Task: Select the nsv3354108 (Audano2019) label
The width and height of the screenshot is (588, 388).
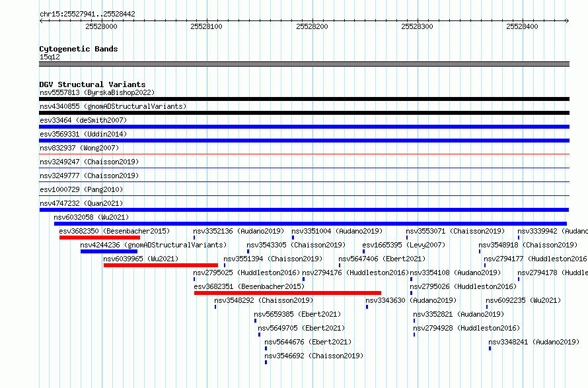Action: pos(455,273)
